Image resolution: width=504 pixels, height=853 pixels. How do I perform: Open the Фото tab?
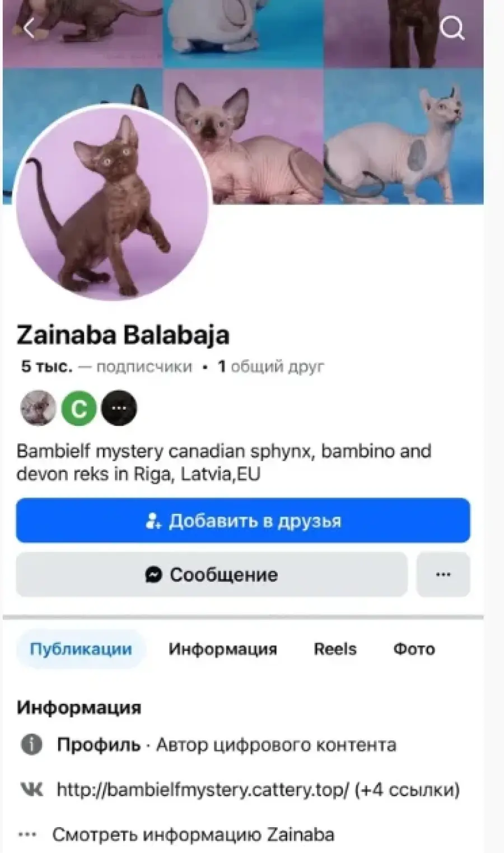click(414, 649)
